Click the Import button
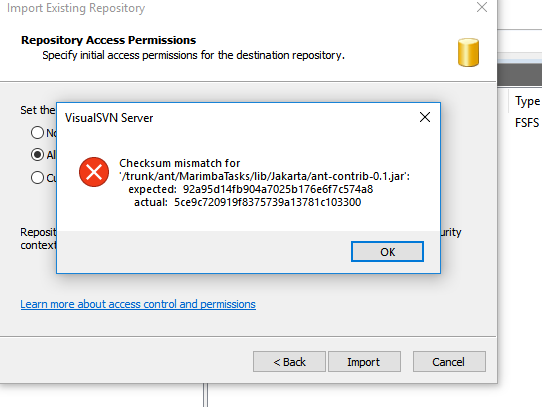 (364, 362)
